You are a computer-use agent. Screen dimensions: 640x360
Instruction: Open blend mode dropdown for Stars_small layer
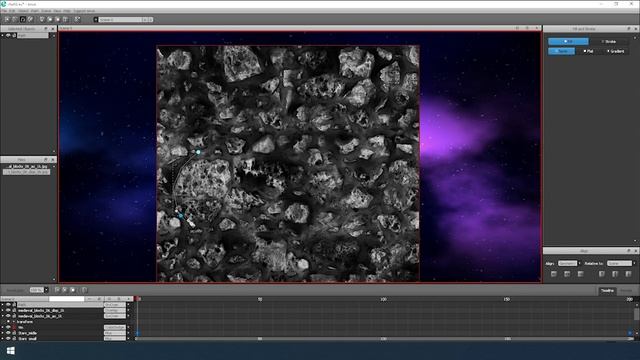(115, 338)
